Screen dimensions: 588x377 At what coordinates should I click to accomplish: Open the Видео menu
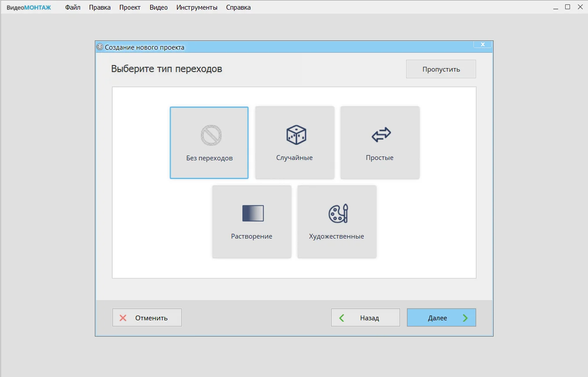point(159,7)
